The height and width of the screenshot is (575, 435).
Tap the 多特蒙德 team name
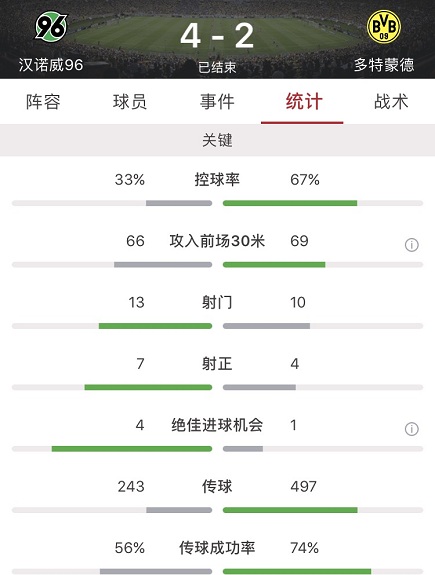click(384, 65)
